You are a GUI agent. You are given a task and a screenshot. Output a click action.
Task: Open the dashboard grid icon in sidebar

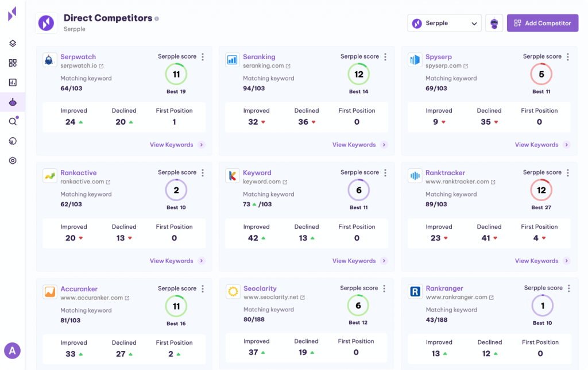tap(13, 63)
